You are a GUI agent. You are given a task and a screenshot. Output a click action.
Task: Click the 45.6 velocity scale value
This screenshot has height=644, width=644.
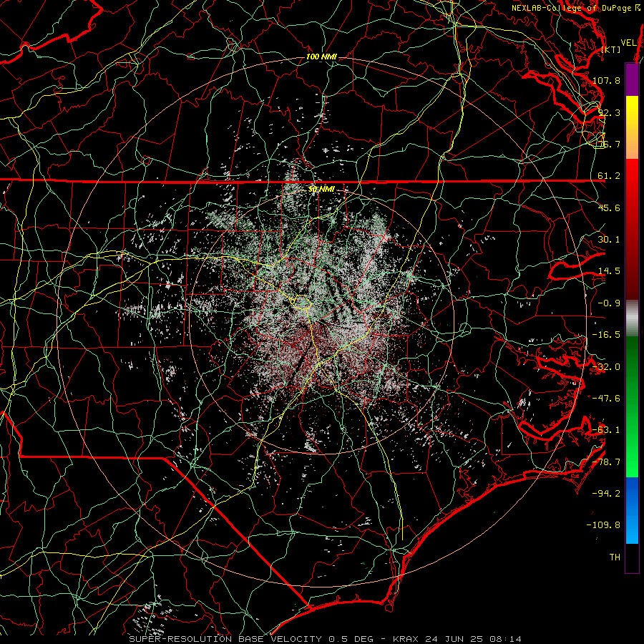tap(609, 208)
